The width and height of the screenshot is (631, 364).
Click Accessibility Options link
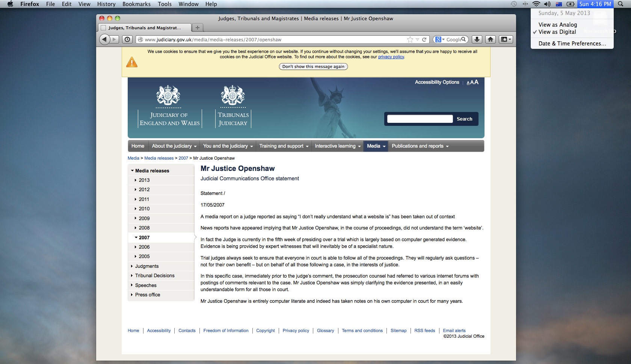tap(437, 82)
